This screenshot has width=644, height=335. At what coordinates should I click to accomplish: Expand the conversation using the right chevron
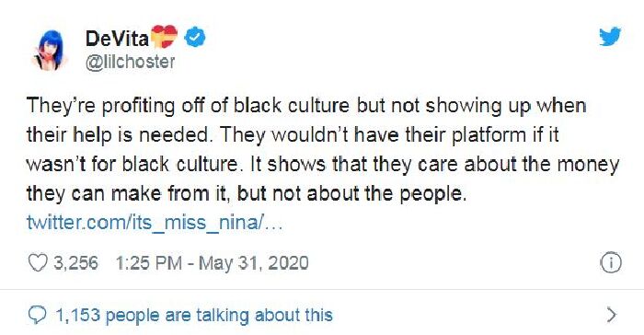tap(612, 315)
